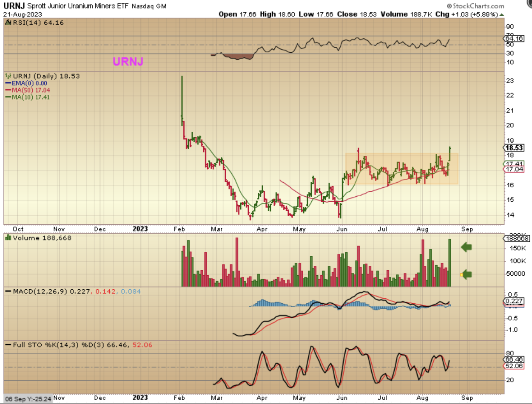
Task: Select the URNJ (Daily) 18.53 legend label
Action: (46, 76)
